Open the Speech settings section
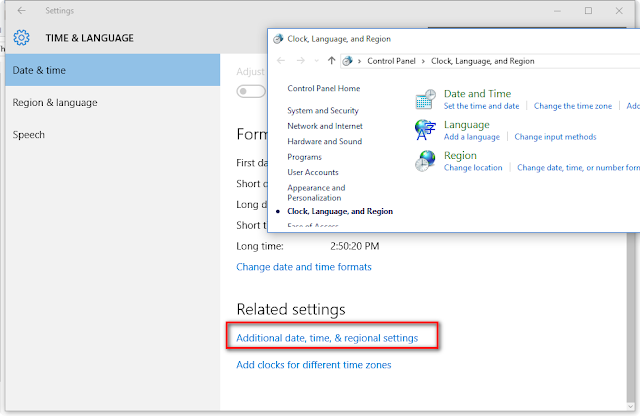The height and width of the screenshot is (416, 640). tap(29, 134)
